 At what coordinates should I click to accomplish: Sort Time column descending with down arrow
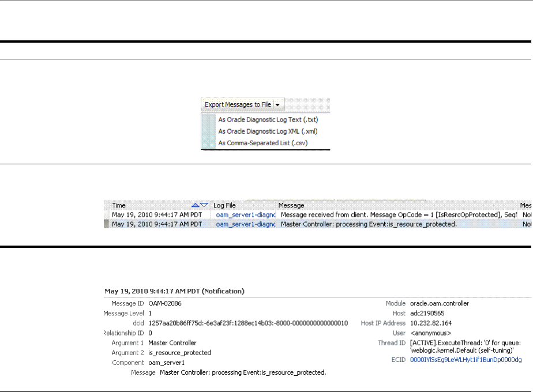click(204, 205)
